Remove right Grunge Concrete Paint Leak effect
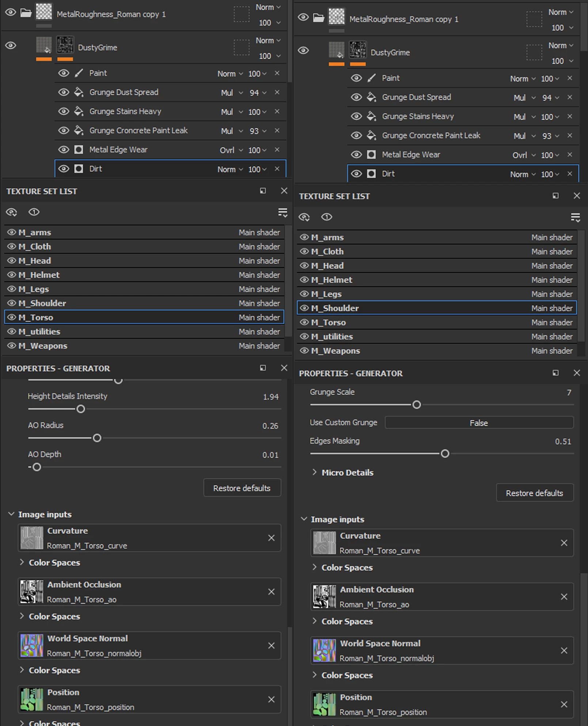Viewport: 588px width, 726px height. (x=570, y=136)
